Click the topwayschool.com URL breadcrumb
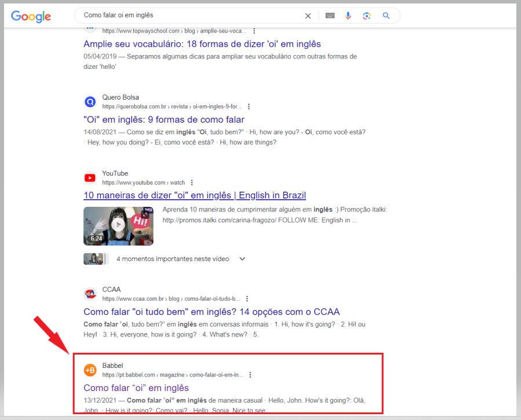This screenshot has width=521, height=420. click(x=174, y=31)
